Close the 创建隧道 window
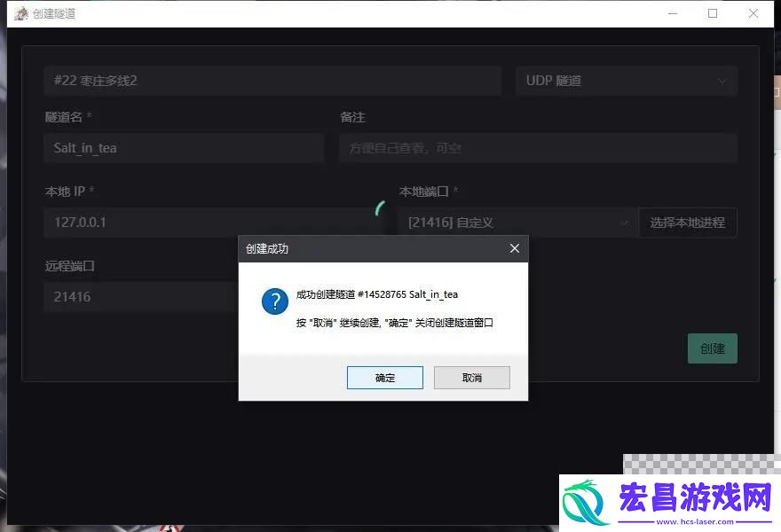Screen dimensions: 781x532 [753, 13]
